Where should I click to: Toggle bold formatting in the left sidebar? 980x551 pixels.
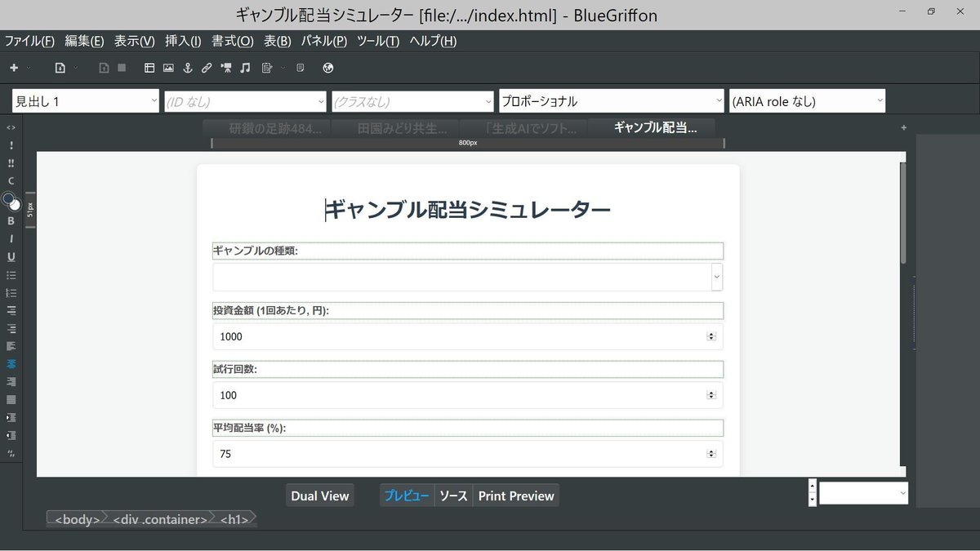point(11,220)
